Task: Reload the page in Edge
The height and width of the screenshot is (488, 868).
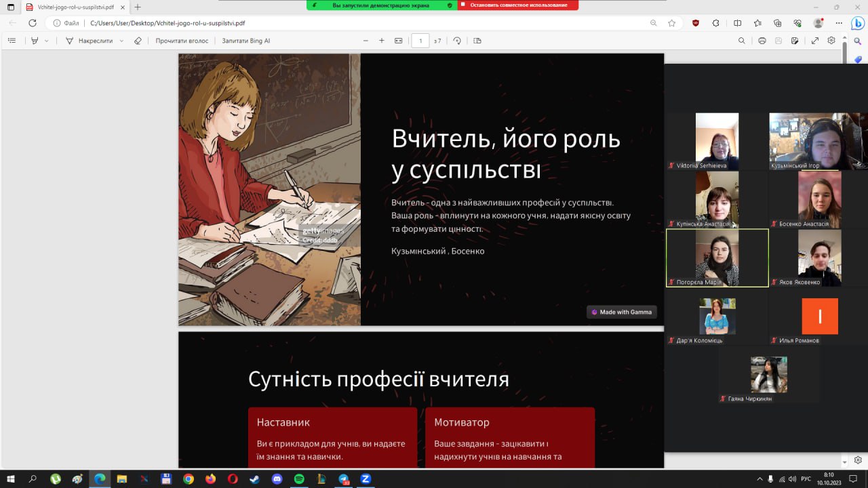Action: click(x=33, y=22)
